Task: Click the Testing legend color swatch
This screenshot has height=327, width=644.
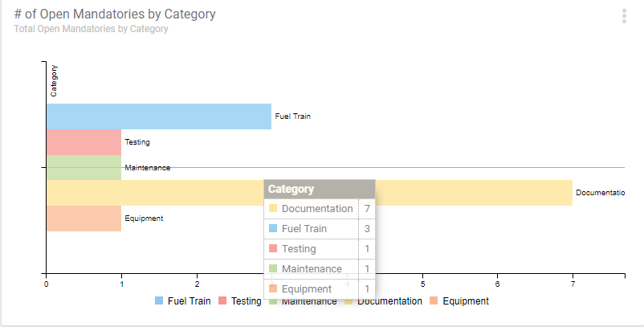Action: tap(222, 301)
